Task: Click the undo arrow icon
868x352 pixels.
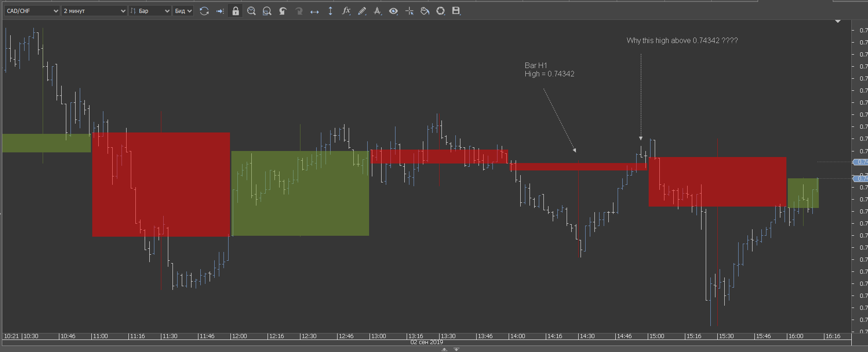Action: point(283,11)
